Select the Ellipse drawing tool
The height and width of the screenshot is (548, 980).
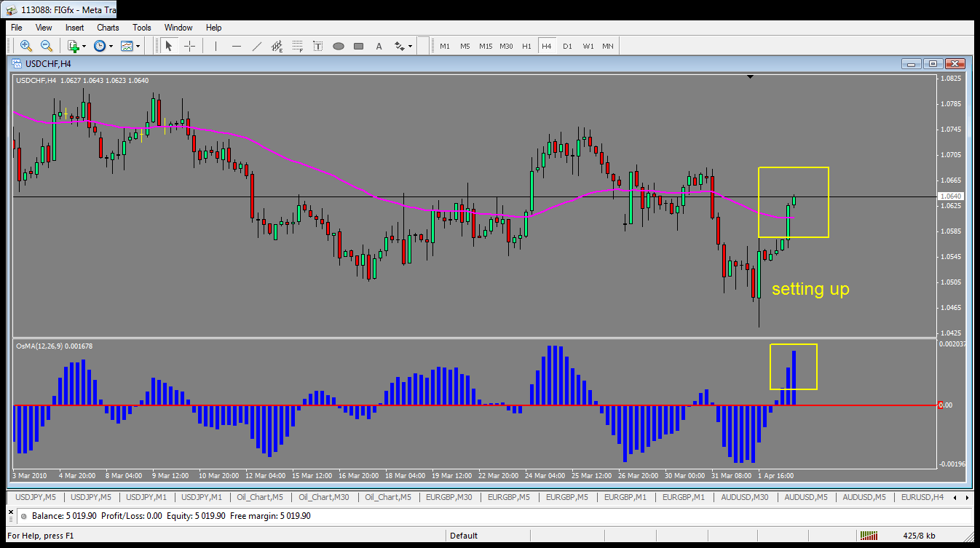click(x=339, y=46)
